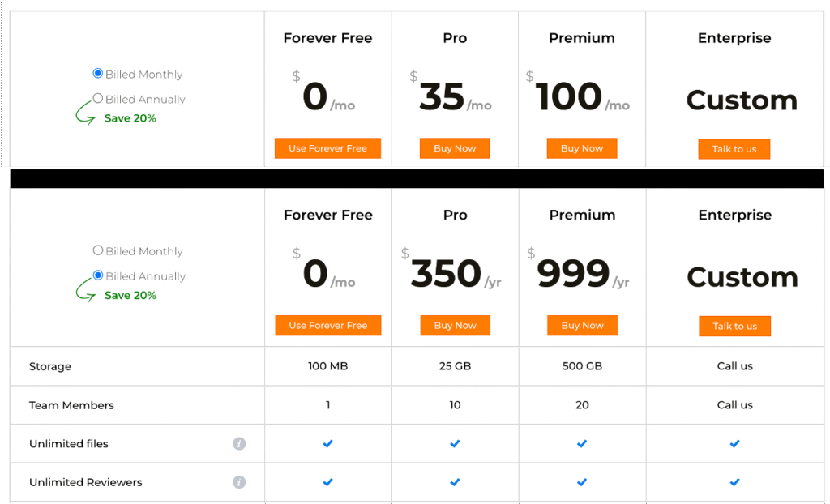The width and height of the screenshot is (830, 504).
Task: Click the Unlimited Reviewers checkmark in Enterprise column
Action: 734,482
